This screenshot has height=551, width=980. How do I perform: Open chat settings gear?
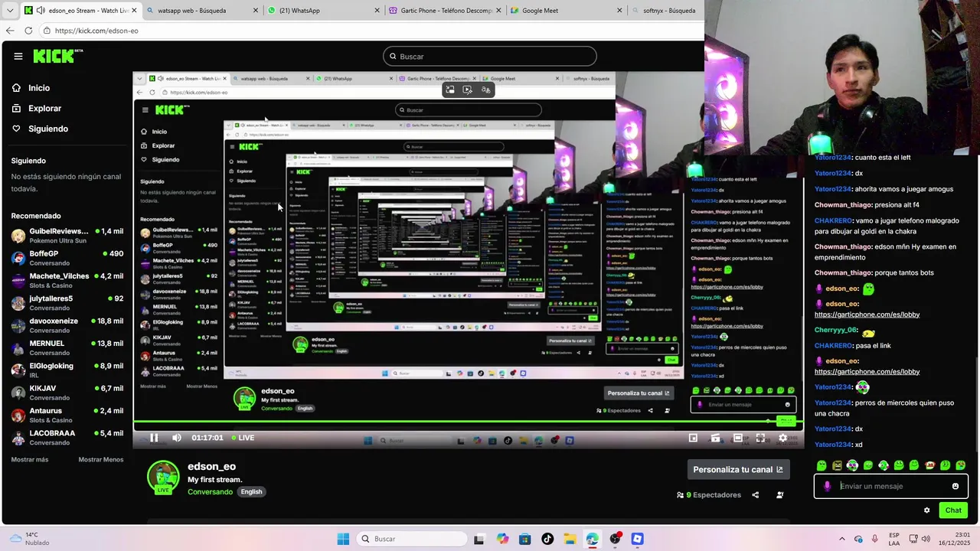(x=926, y=510)
